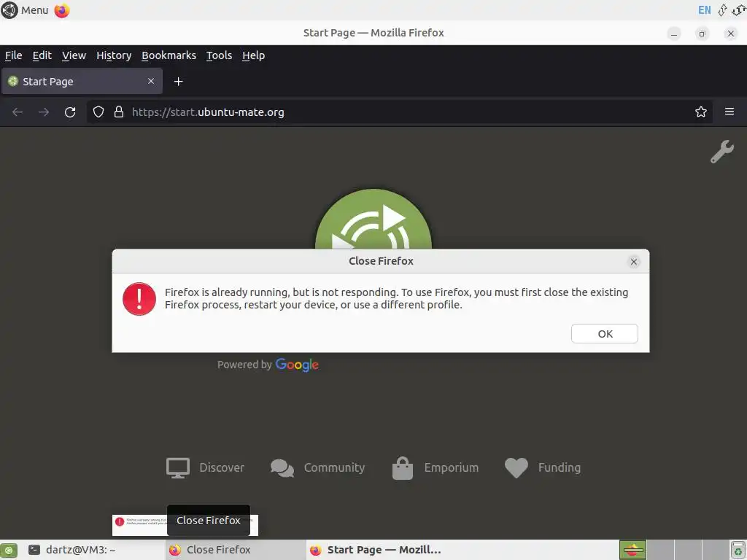Screen dimensions: 747x560
Task: Open the Help menu
Action: (253, 55)
